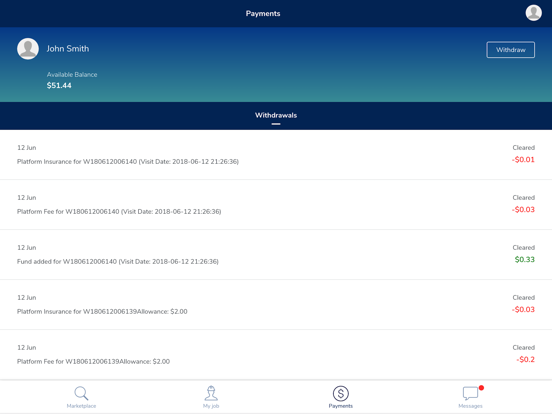Click the green $0.33 amount
This screenshot has height=414, width=552.
point(525,259)
